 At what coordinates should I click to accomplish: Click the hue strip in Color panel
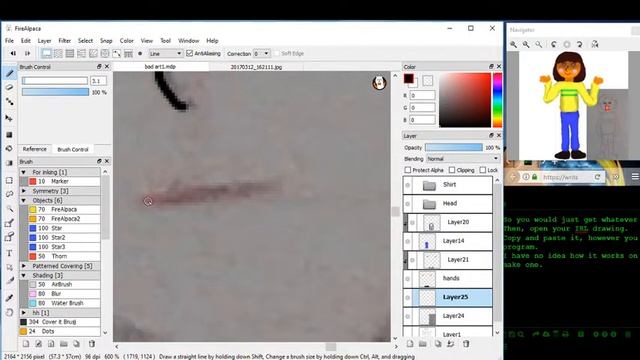pyautogui.click(x=498, y=100)
